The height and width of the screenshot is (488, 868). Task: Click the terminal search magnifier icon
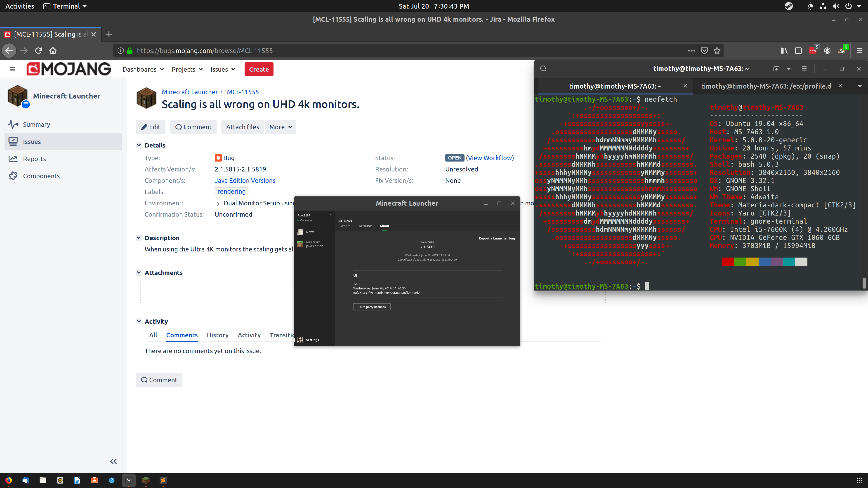coord(543,69)
